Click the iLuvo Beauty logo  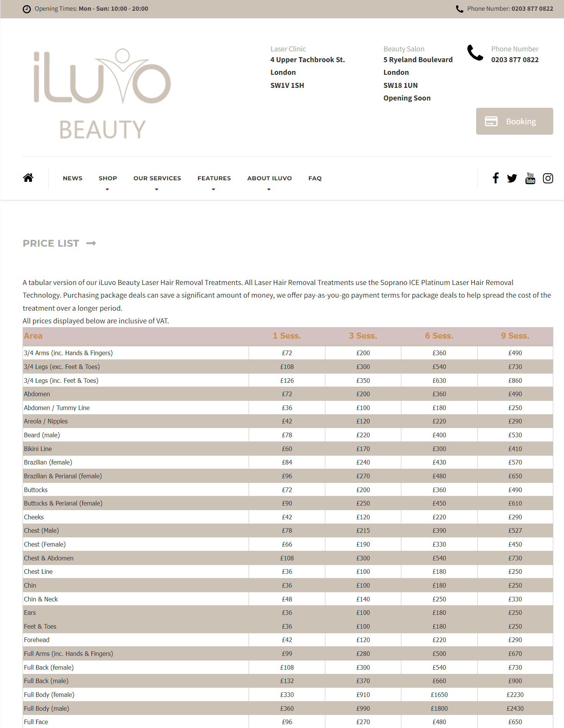102,94
